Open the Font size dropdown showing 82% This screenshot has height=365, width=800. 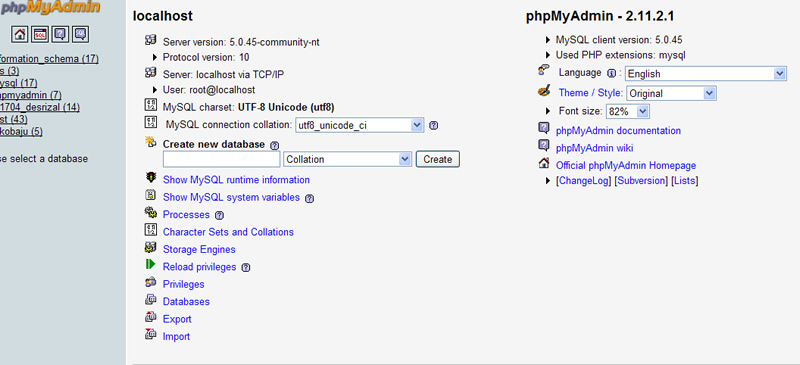pyautogui.click(x=627, y=111)
